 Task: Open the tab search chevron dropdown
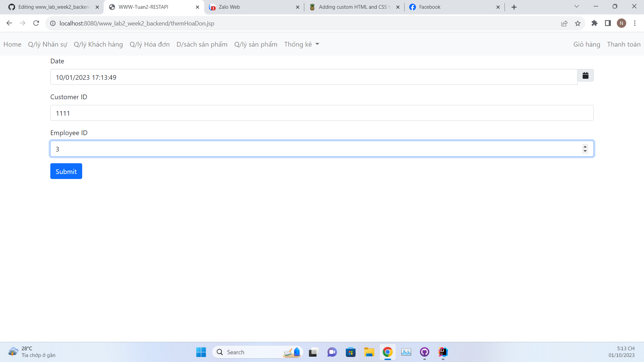tap(577, 6)
